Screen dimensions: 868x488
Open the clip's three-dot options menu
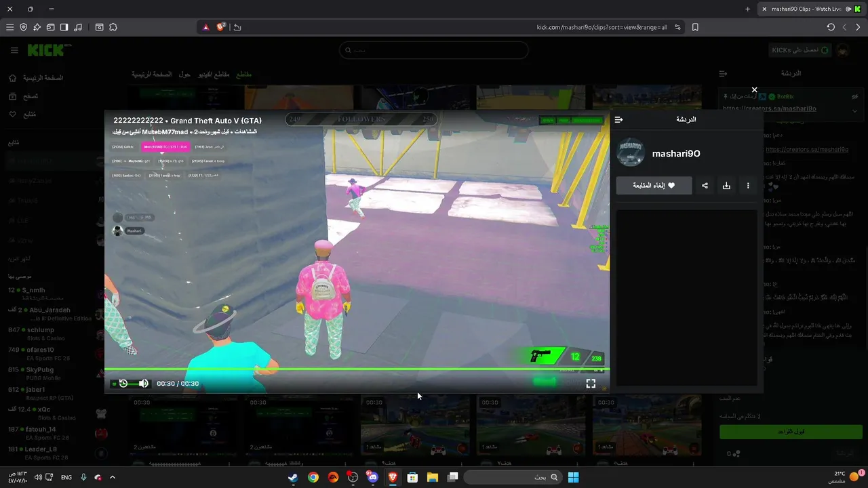(x=748, y=186)
